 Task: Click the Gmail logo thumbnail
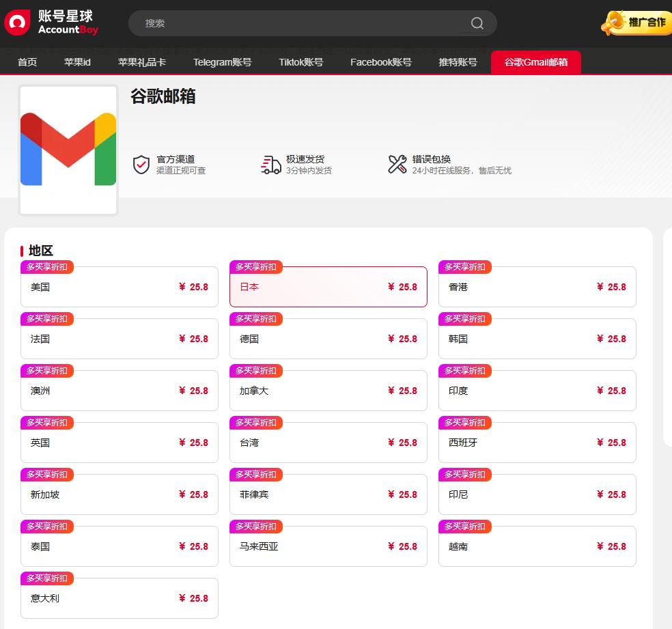[x=68, y=150]
